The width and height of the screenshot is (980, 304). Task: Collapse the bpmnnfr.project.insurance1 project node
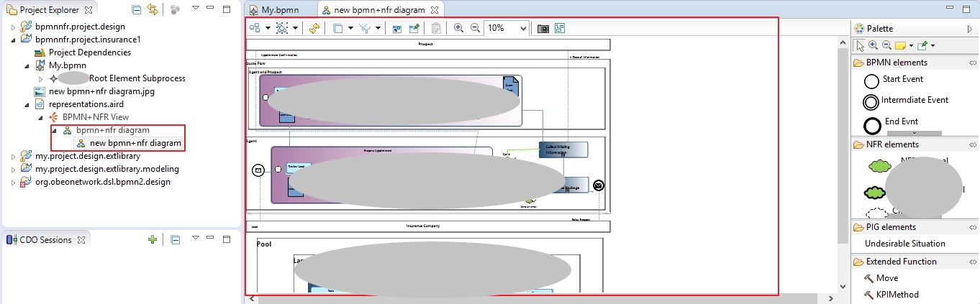(x=15, y=40)
